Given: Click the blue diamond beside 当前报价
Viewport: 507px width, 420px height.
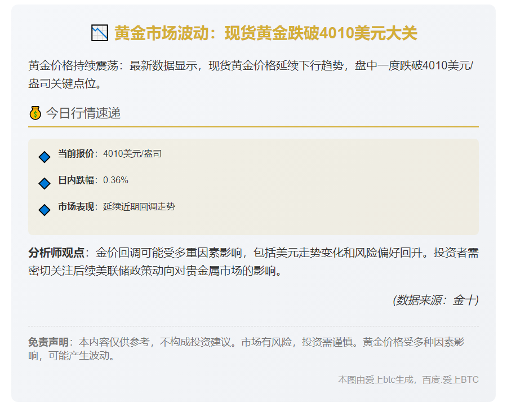Looking at the screenshot, I should click(45, 157).
